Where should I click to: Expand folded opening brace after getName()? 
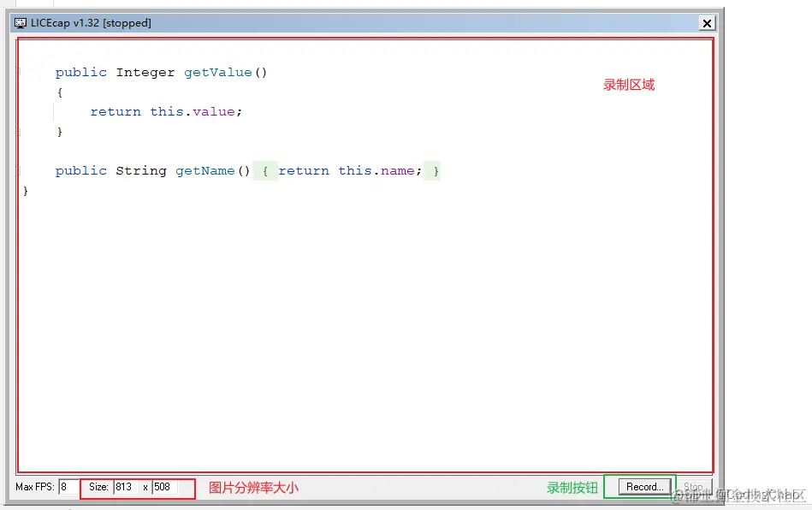265,171
